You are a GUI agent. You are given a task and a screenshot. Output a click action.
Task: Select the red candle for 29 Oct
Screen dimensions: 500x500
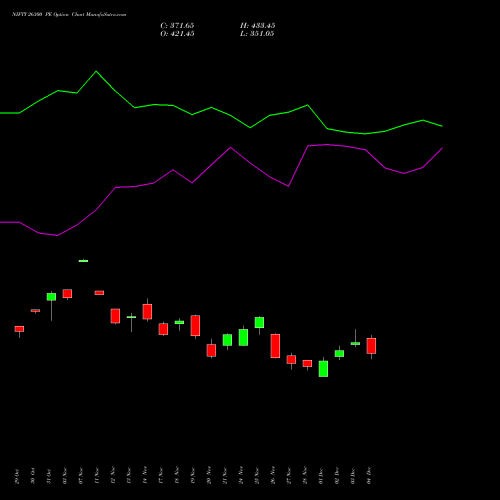pos(19,329)
